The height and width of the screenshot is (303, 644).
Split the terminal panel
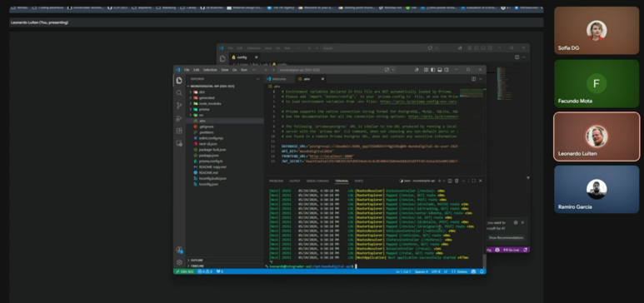[450, 181]
